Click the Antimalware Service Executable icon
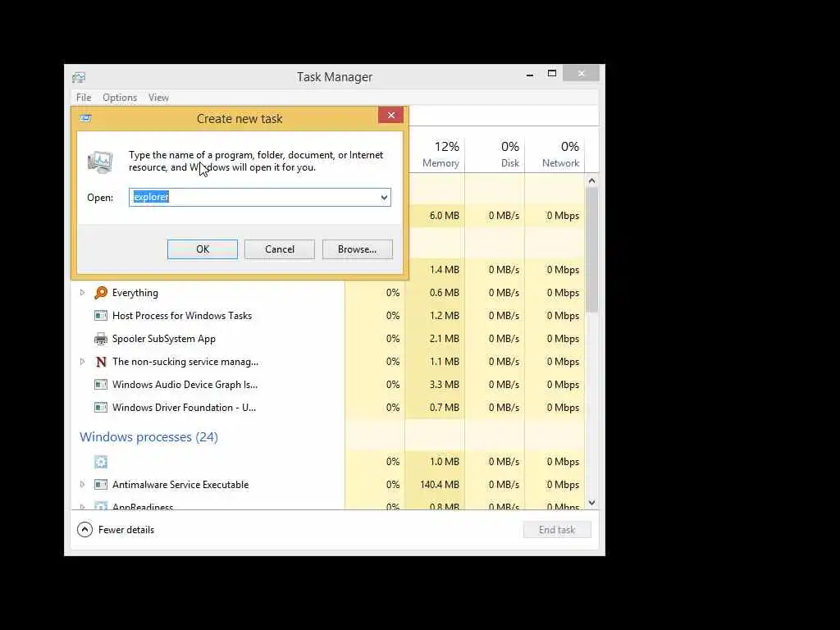 (x=101, y=485)
